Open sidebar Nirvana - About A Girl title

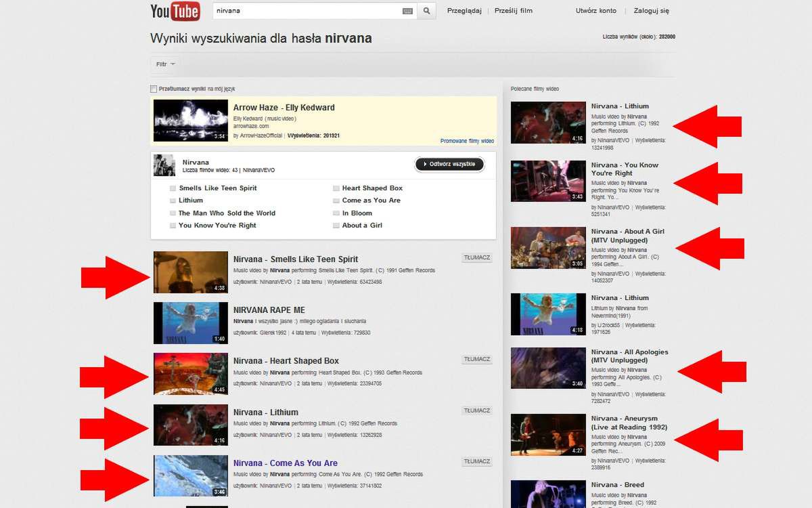click(628, 236)
